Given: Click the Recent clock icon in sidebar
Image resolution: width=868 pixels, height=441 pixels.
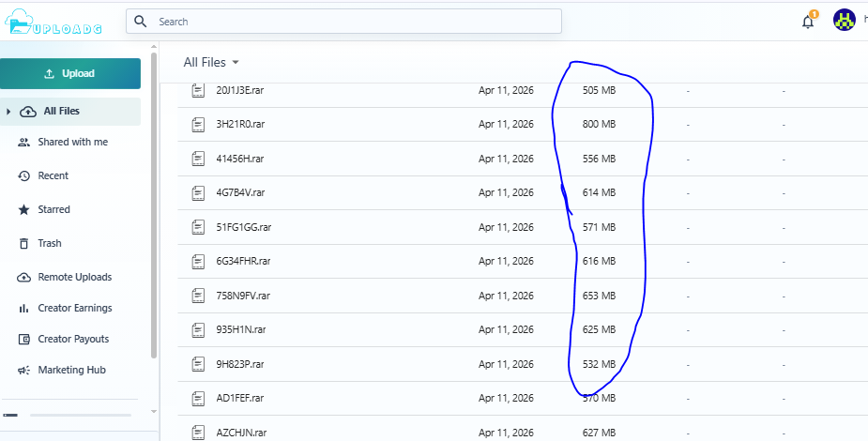Looking at the screenshot, I should 24,176.
